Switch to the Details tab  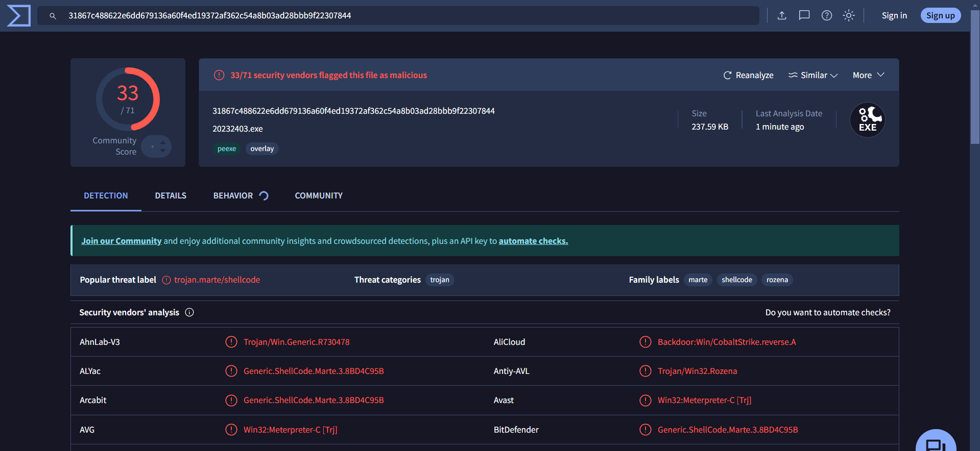(171, 195)
